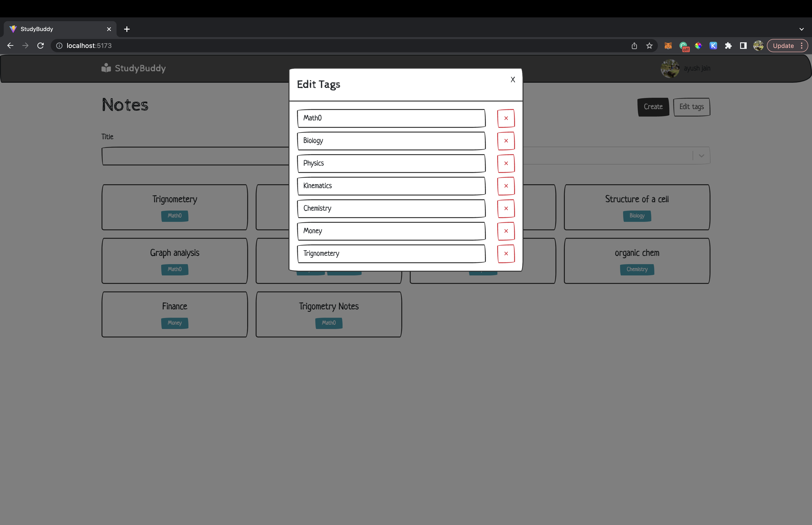Delete the Trignometery tag
The image size is (812, 525).
506,254
